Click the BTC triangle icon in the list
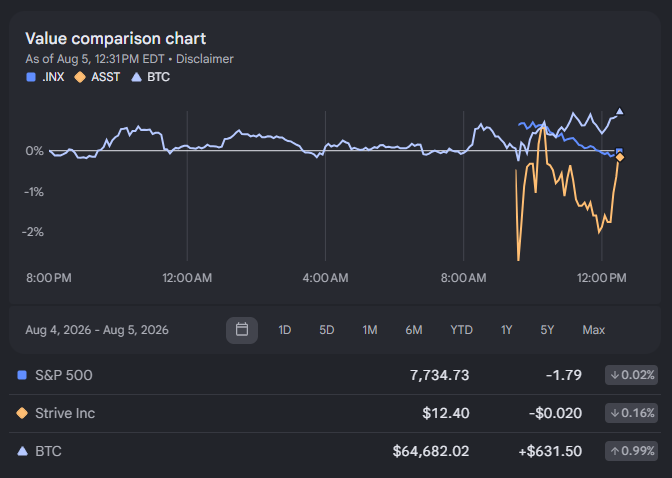Screen dimensions: 672x478 coord(22,451)
